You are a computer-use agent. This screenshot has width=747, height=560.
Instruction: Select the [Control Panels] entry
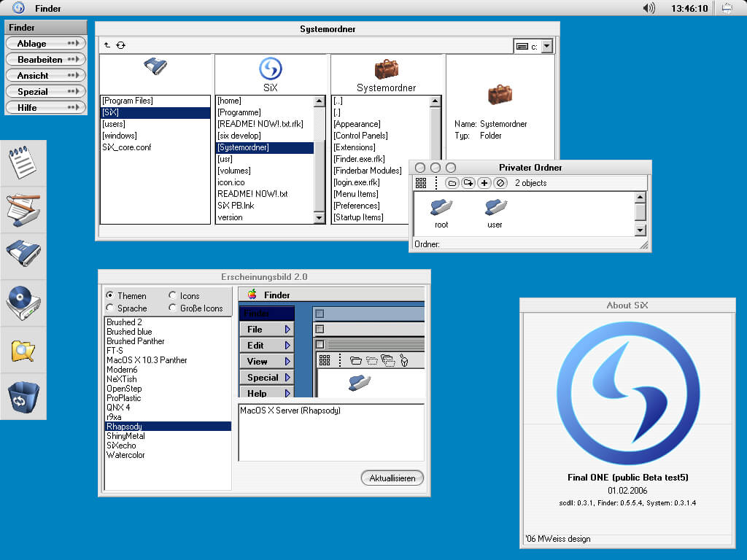click(381, 136)
